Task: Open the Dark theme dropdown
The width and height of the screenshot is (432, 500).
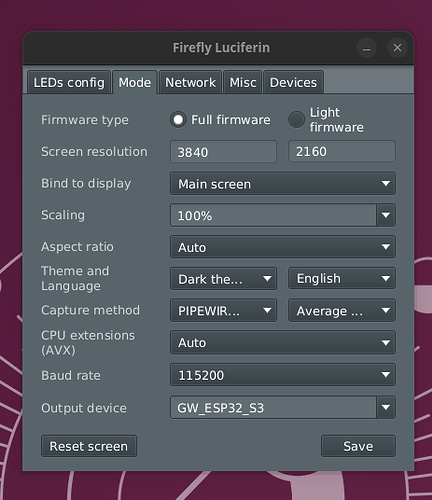Action: click(223, 279)
